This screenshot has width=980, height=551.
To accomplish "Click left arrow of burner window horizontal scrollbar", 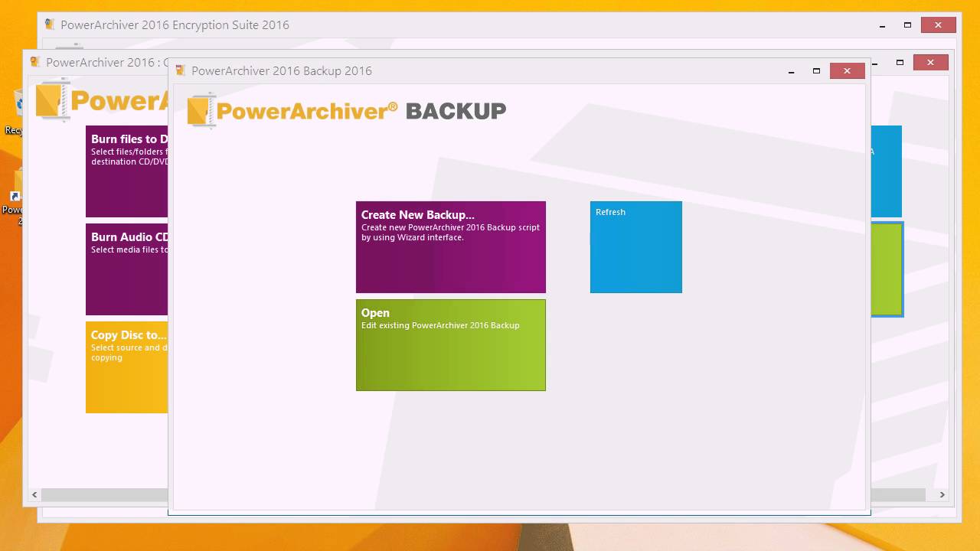I will 34,495.
